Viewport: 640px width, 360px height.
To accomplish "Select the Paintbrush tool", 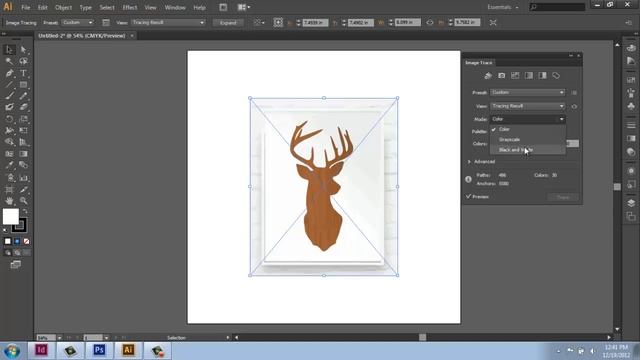I will (x=9, y=96).
